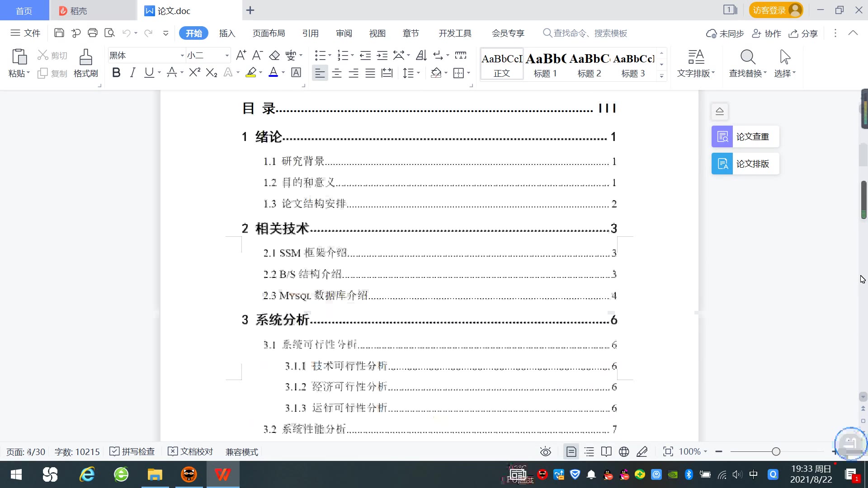Toggle Bold formatting
868x488 pixels.
116,73
